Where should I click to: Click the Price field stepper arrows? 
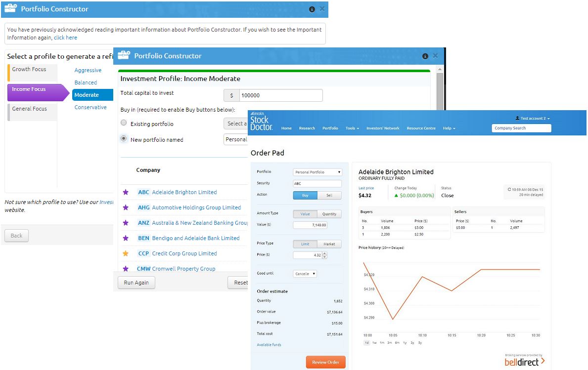[x=325, y=255]
